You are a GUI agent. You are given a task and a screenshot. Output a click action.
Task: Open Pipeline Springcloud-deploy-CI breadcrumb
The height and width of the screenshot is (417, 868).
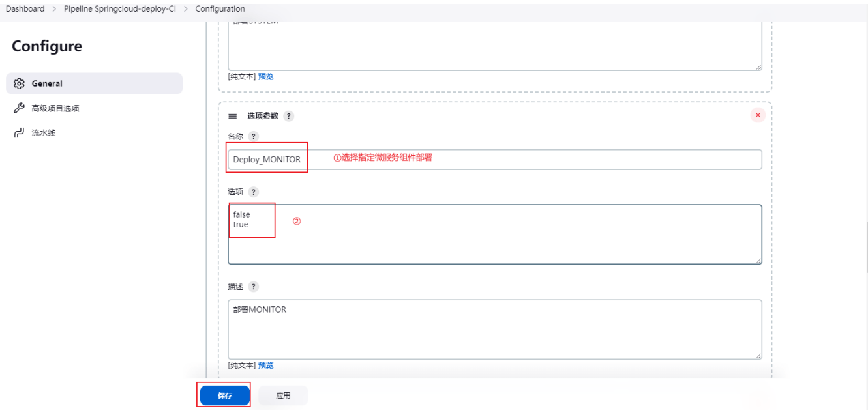pyautogui.click(x=120, y=8)
